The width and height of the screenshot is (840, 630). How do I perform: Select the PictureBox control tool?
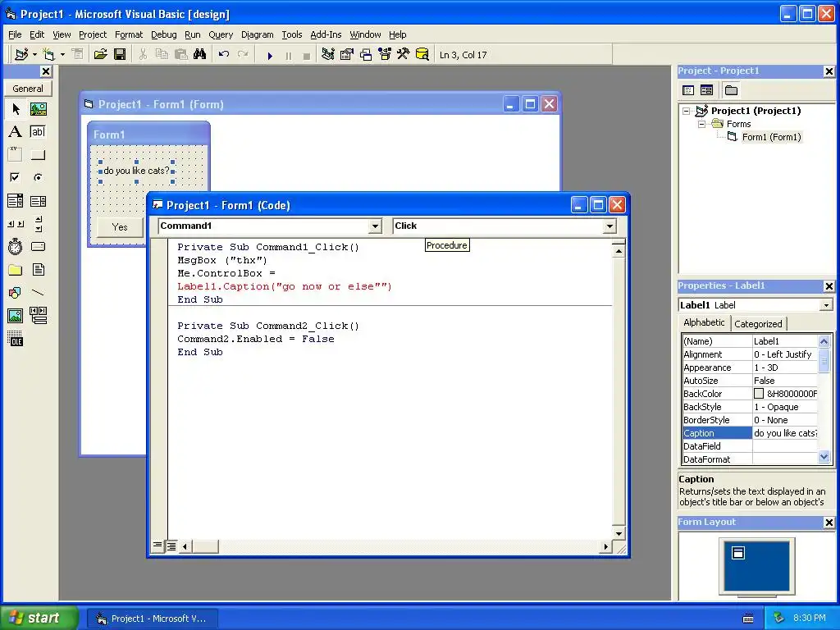tap(38, 109)
